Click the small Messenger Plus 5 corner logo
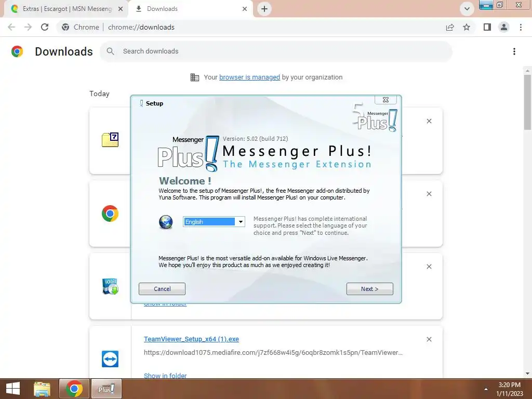 coord(375,117)
